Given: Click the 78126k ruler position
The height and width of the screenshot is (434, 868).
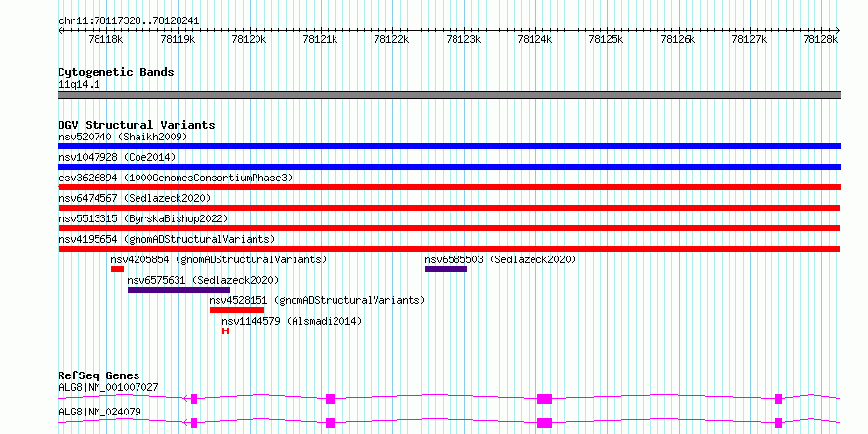Looking at the screenshot, I should pos(678,39).
